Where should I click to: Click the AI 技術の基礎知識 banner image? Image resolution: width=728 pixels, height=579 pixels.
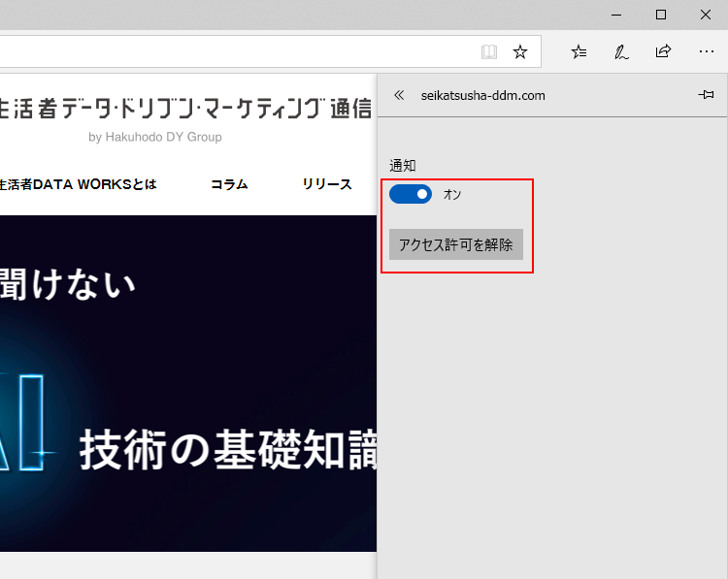188,383
